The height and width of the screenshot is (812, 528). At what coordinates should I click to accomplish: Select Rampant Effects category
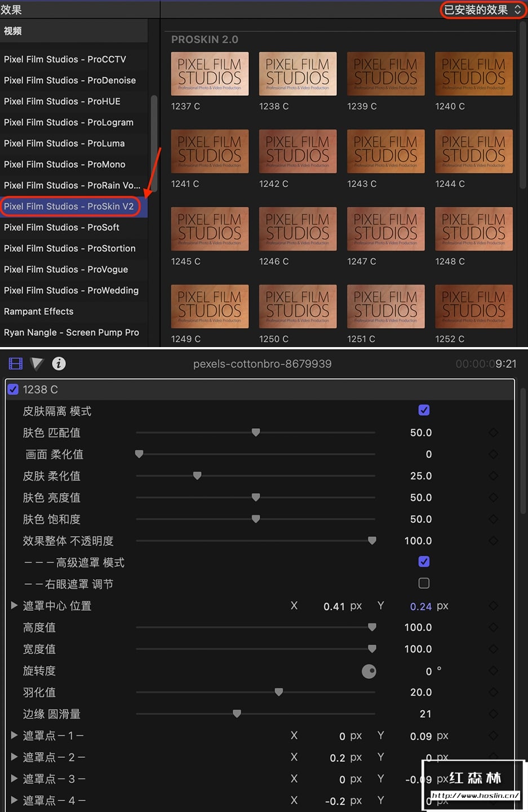coord(74,312)
